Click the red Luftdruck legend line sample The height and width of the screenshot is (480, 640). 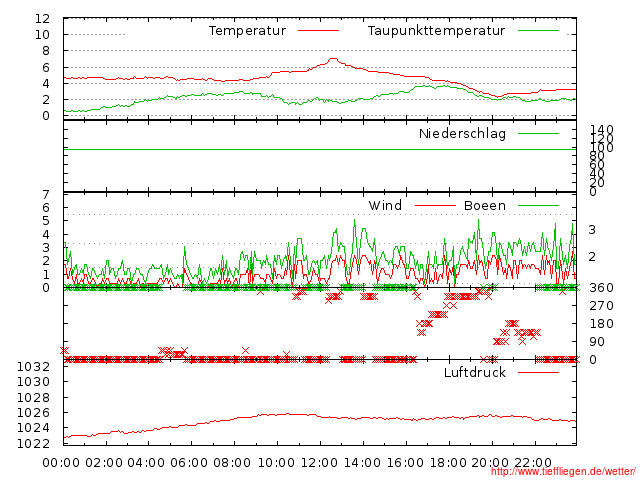538,372
